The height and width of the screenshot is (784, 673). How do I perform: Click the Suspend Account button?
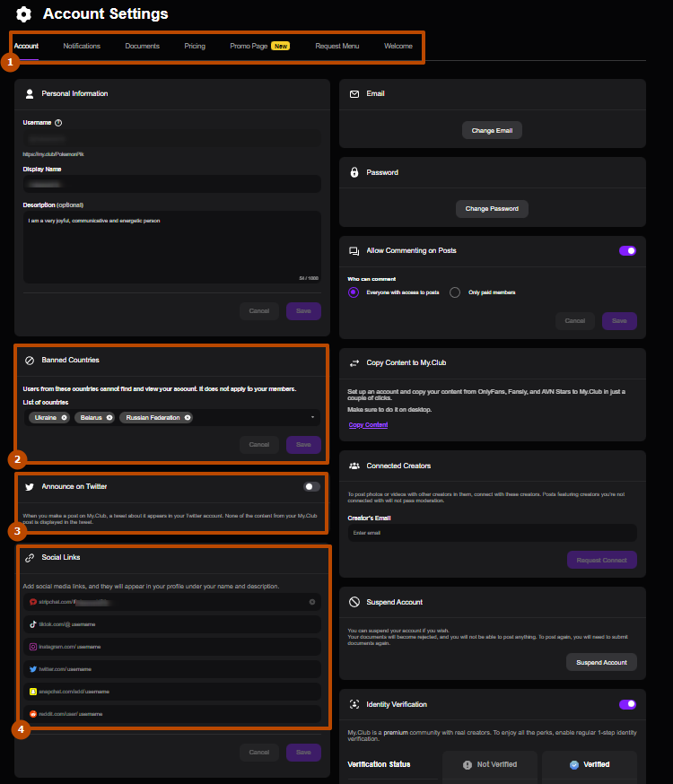click(601, 662)
